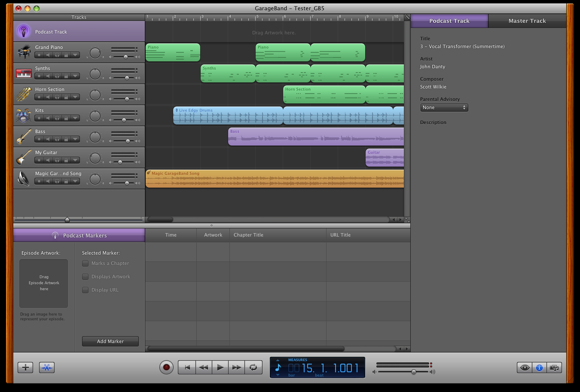The width and height of the screenshot is (580, 392).
Task: Select the Grand Piano instrument icon
Action: coord(24,52)
